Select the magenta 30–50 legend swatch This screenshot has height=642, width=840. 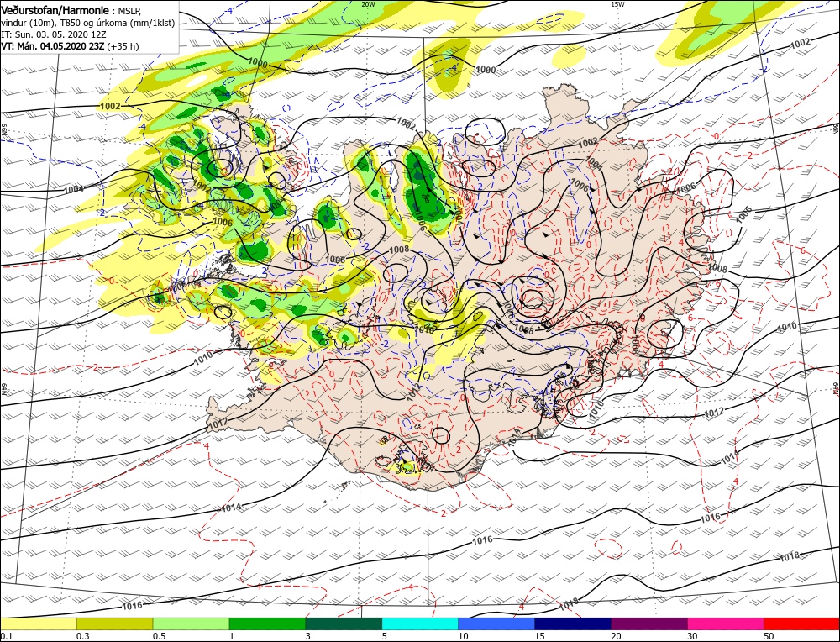726,624
